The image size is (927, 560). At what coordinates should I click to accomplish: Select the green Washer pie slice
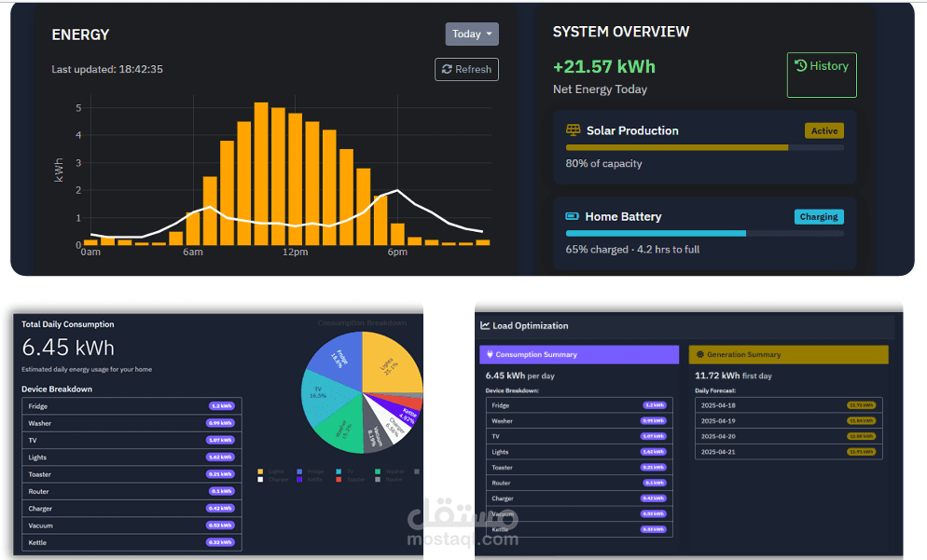343,429
